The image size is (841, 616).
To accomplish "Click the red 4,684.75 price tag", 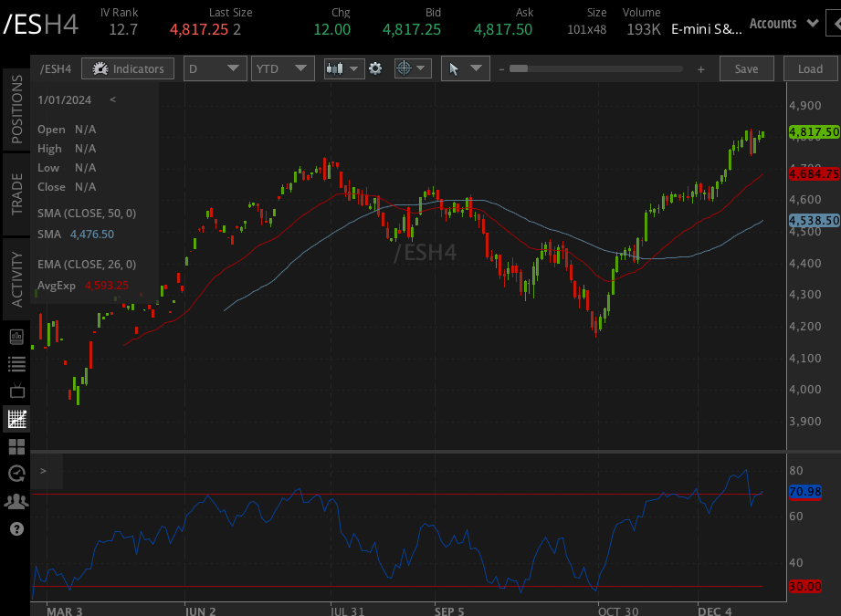I will point(815,173).
